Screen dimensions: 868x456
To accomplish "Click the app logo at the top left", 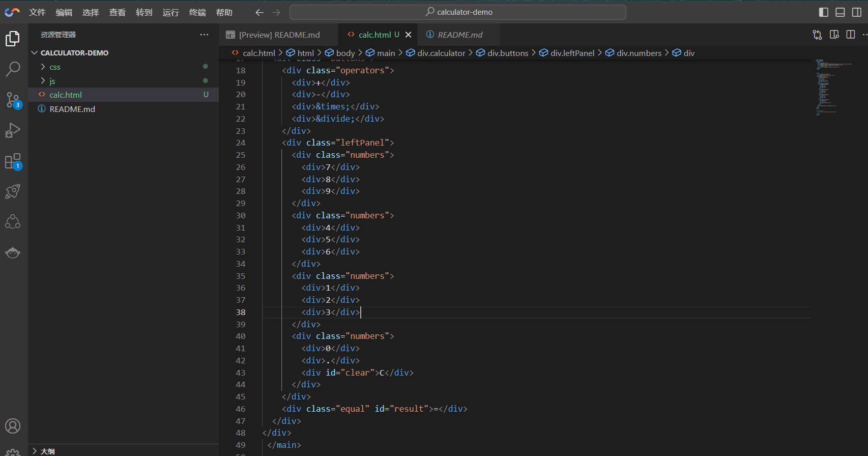I will point(12,12).
